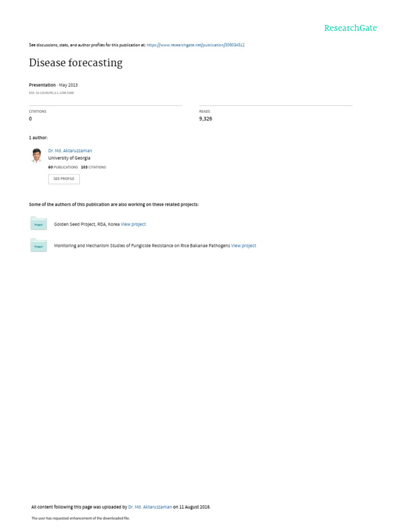Open View project for Golden Seed Project
Image resolution: width=399 pixels, height=532 pixels.
click(134, 224)
